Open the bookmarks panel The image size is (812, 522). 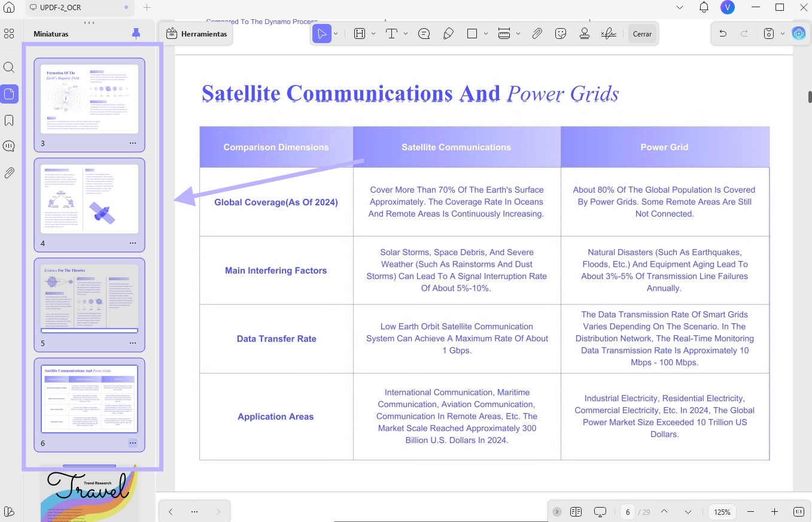click(x=9, y=121)
